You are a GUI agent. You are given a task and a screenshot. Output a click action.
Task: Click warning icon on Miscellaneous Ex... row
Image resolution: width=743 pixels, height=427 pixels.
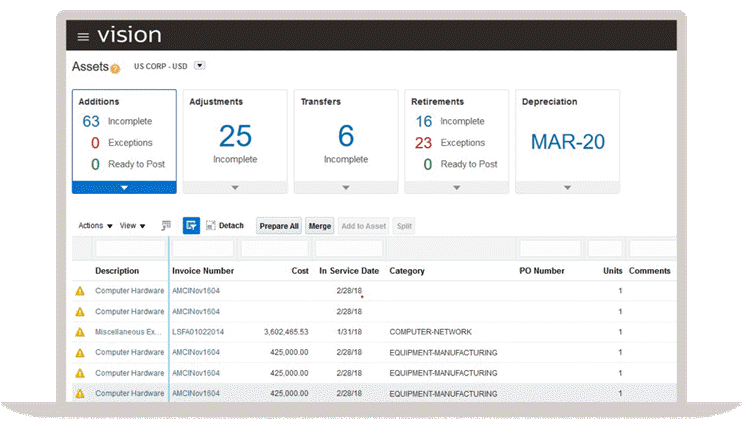pyautogui.click(x=80, y=332)
